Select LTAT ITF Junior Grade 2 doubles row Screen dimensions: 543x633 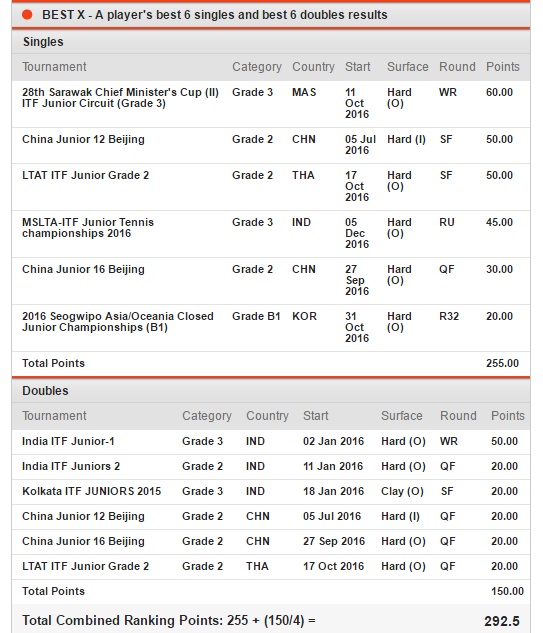click(271, 566)
